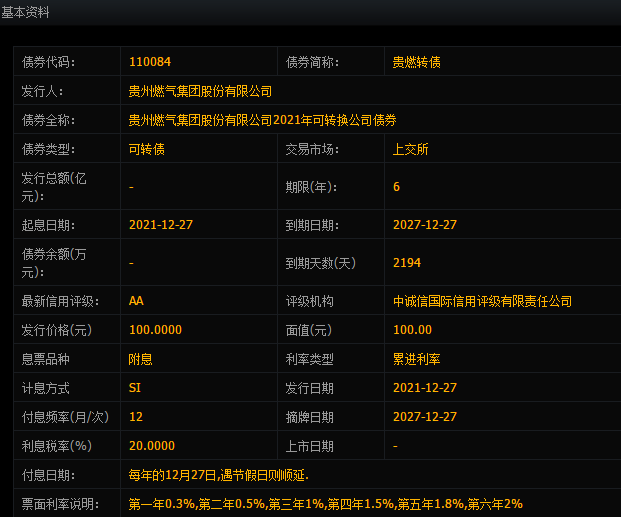Click rating agency 中诚信国际信用评级有限责任公司
The width and height of the screenshot is (621, 517).
482,301
